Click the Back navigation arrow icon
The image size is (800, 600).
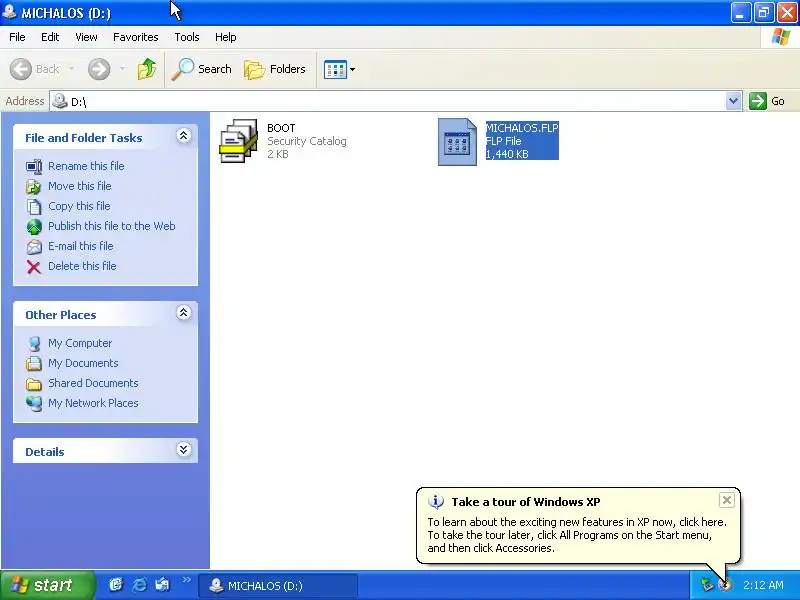click(x=21, y=69)
